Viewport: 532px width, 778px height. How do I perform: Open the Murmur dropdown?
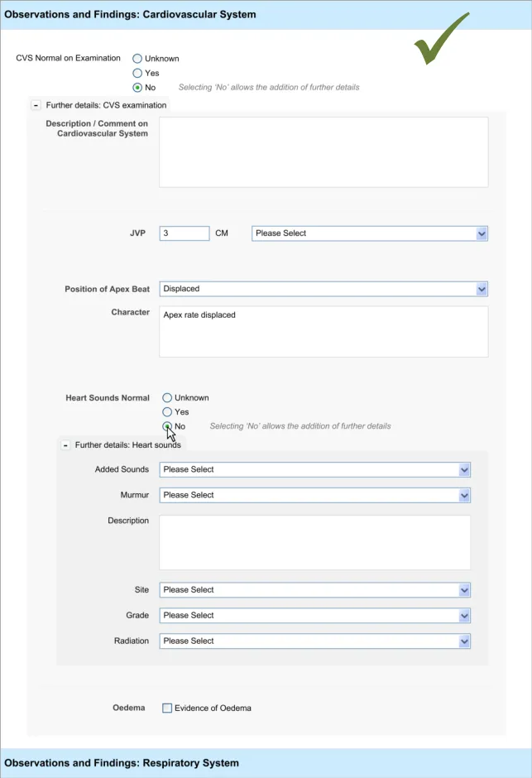(314, 495)
